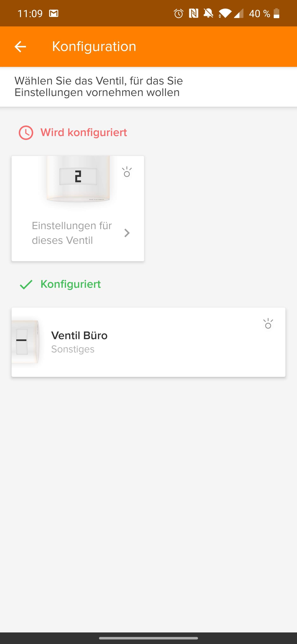The image size is (297, 644).
Task: Click the green checkmark beside Konfiguriert
Action: 26,284
